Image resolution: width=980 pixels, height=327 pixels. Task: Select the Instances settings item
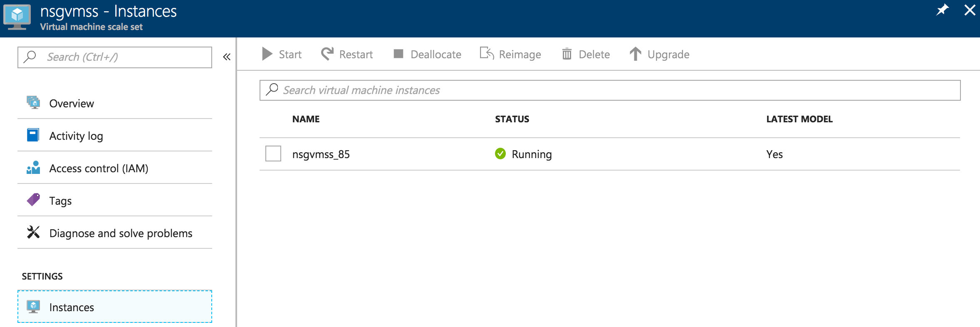(115, 307)
